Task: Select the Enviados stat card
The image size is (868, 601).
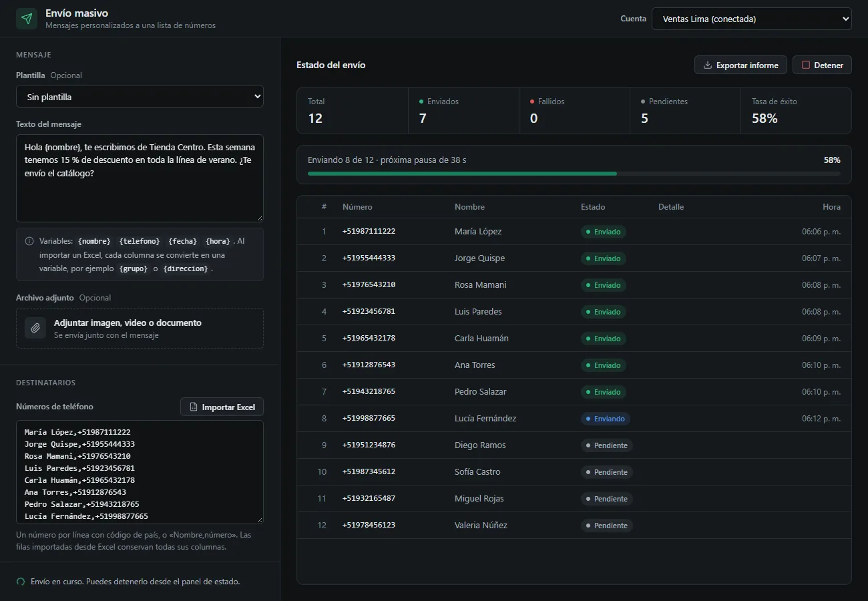Action: click(x=463, y=111)
